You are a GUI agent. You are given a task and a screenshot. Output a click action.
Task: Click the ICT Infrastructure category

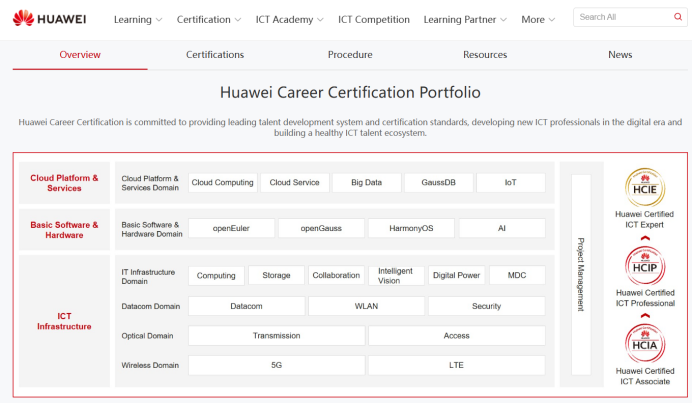point(64,321)
